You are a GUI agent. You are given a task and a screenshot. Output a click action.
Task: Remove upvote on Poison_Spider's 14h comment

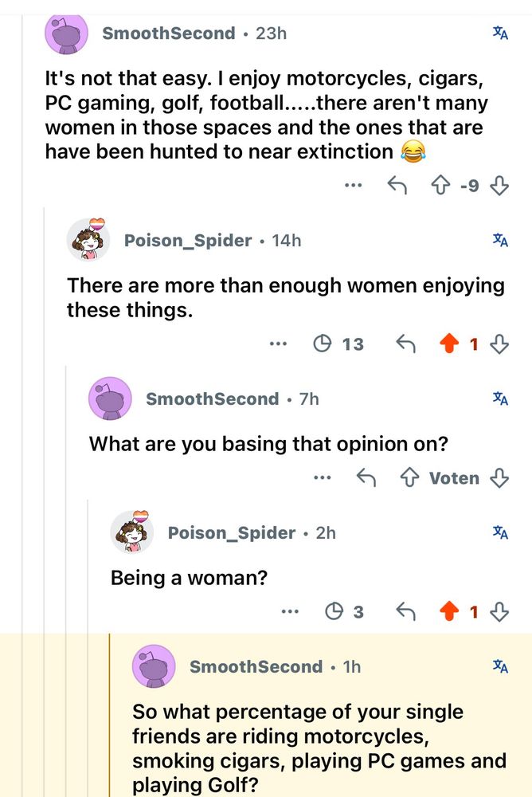449,344
